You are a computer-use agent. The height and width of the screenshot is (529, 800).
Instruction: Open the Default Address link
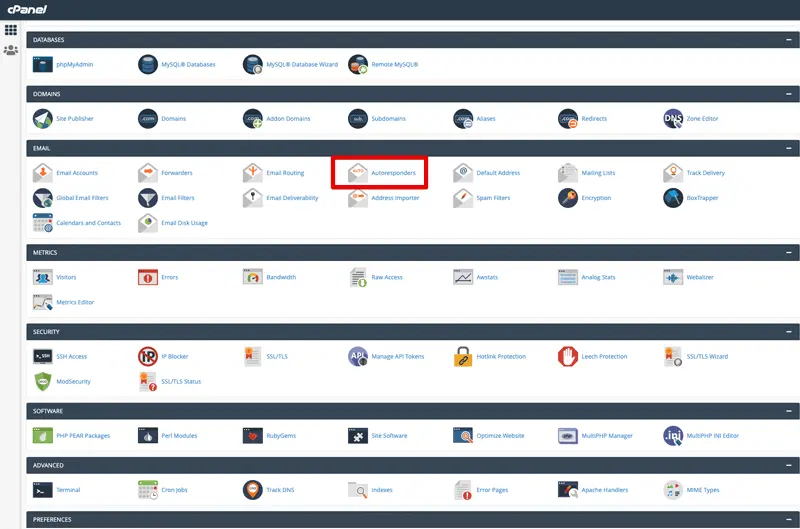click(498, 173)
